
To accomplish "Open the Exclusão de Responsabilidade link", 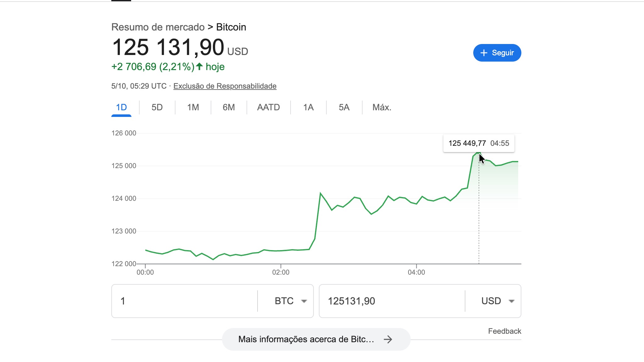I will pos(225,86).
